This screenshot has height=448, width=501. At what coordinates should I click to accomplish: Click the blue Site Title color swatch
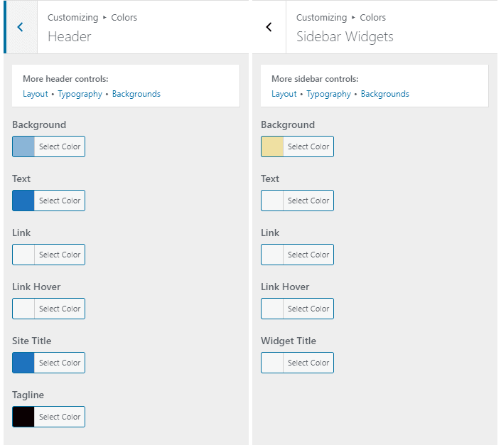point(23,363)
